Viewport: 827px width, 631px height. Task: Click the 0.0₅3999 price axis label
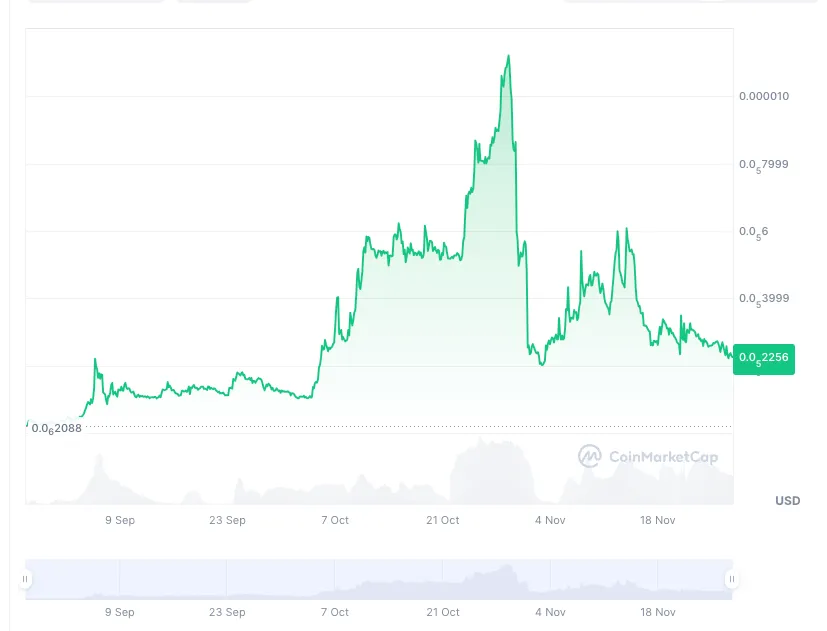point(764,299)
